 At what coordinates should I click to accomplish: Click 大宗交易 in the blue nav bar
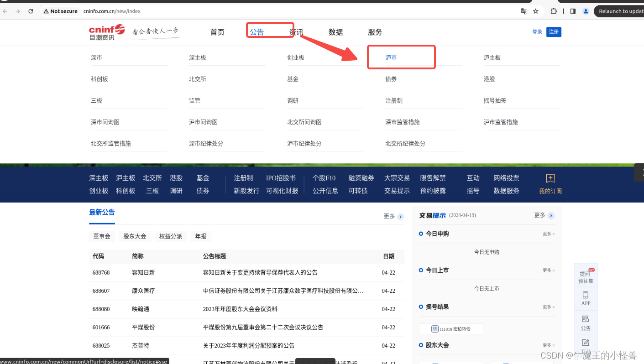397,178
